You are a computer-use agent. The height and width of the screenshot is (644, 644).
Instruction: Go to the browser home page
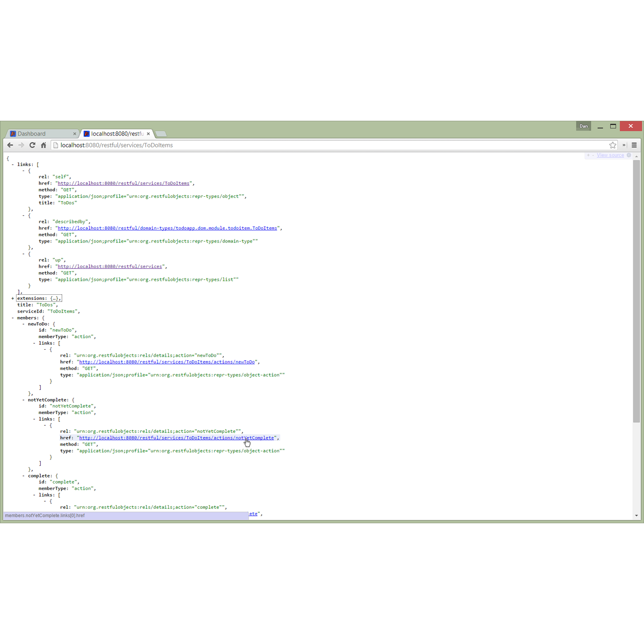point(43,145)
